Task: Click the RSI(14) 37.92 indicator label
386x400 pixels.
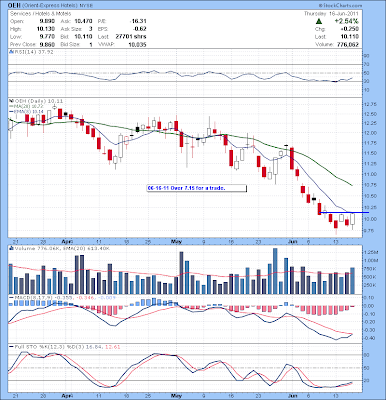Action: [x=33, y=52]
